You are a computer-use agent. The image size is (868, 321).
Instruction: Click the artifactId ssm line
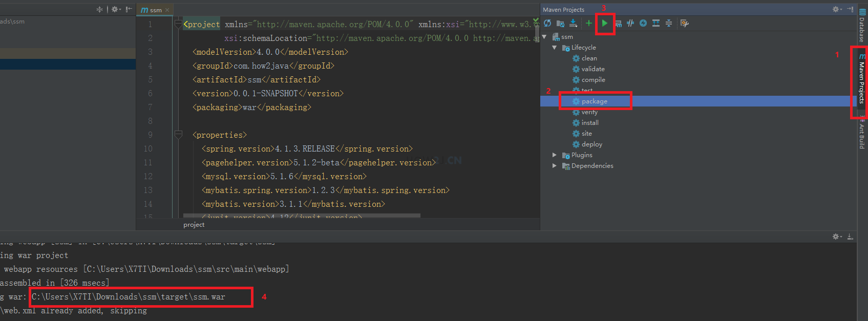(x=257, y=79)
